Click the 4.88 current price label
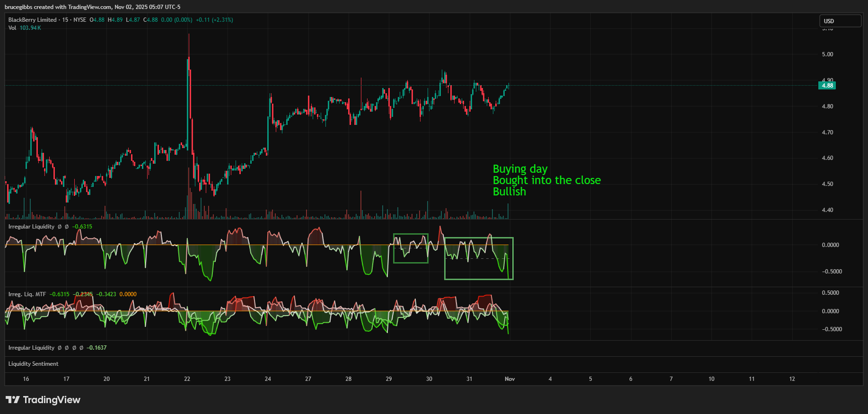868x414 pixels. pyautogui.click(x=827, y=86)
